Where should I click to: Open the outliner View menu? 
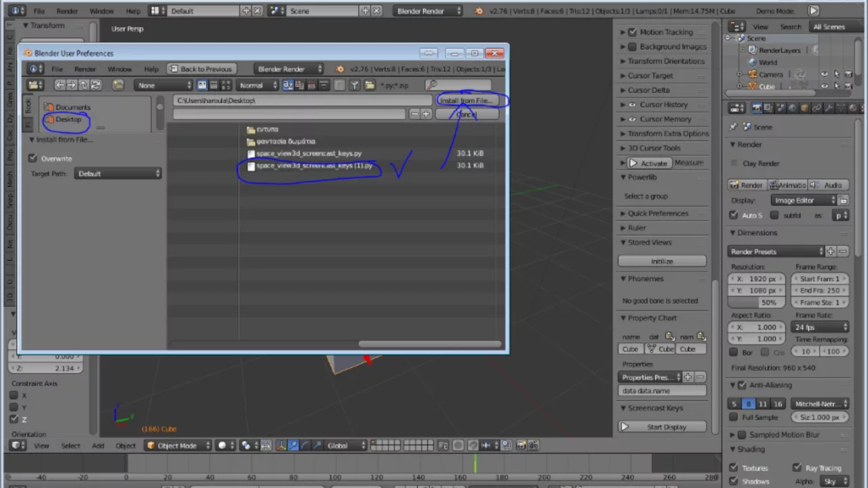click(x=760, y=26)
